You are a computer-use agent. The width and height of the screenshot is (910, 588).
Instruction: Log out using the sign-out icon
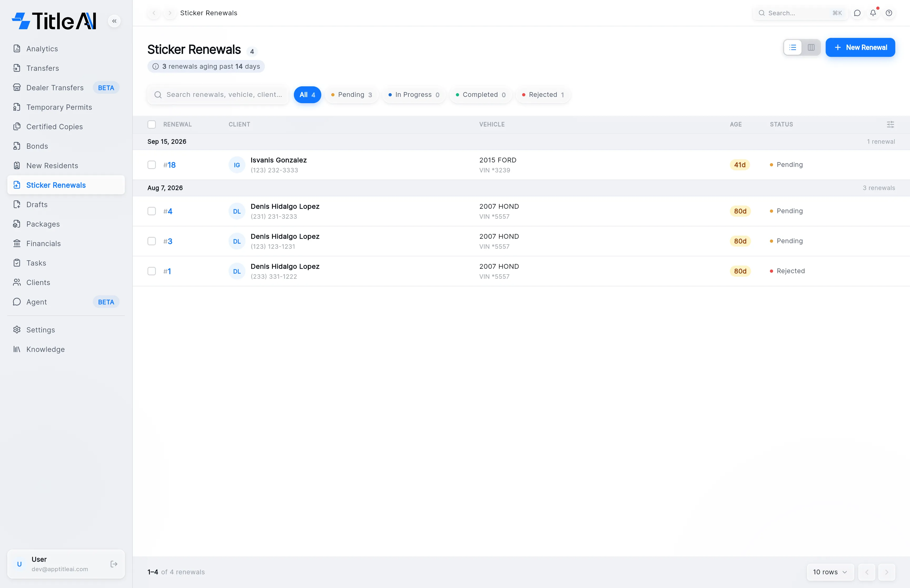(114, 564)
